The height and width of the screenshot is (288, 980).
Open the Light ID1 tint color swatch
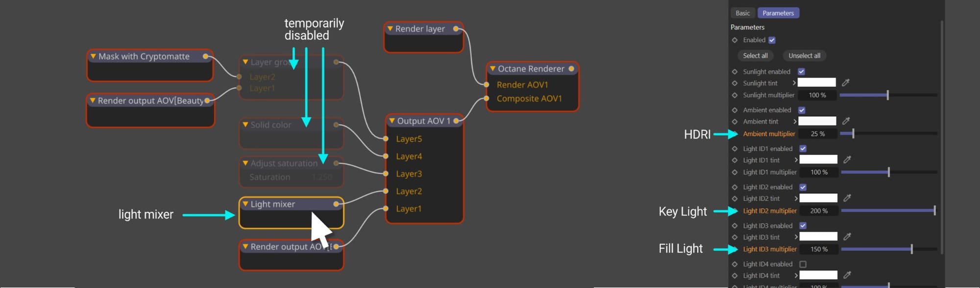(818, 159)
